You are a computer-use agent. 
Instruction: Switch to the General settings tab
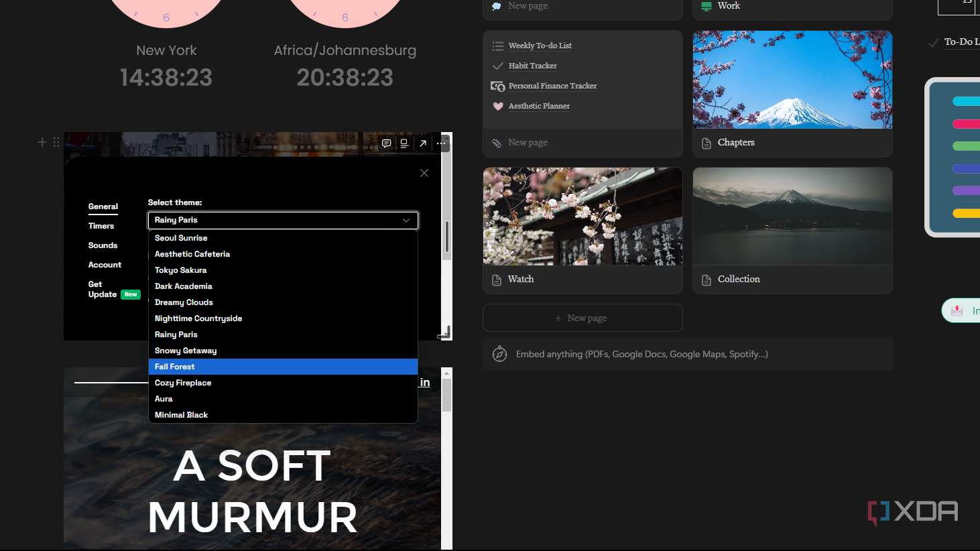tap(103, 206)
